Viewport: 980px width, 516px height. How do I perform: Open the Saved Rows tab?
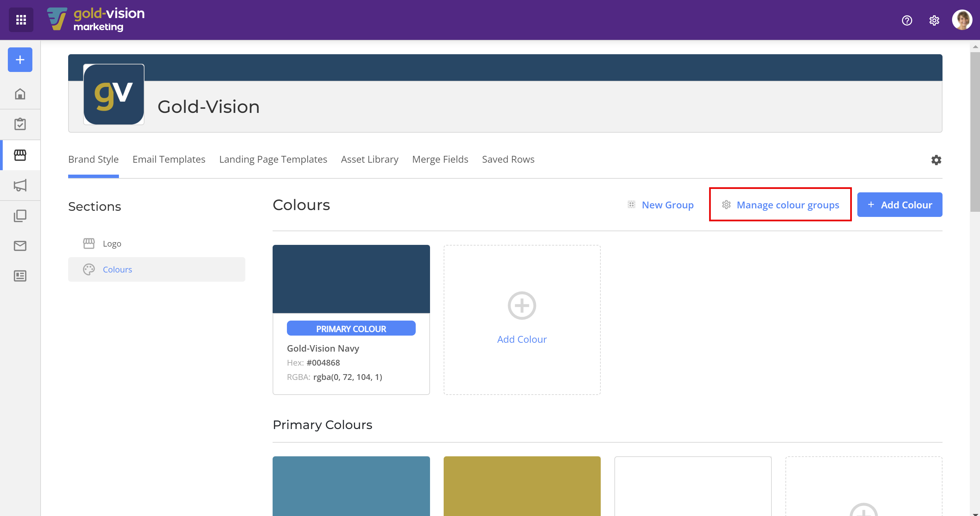(508, 159)
